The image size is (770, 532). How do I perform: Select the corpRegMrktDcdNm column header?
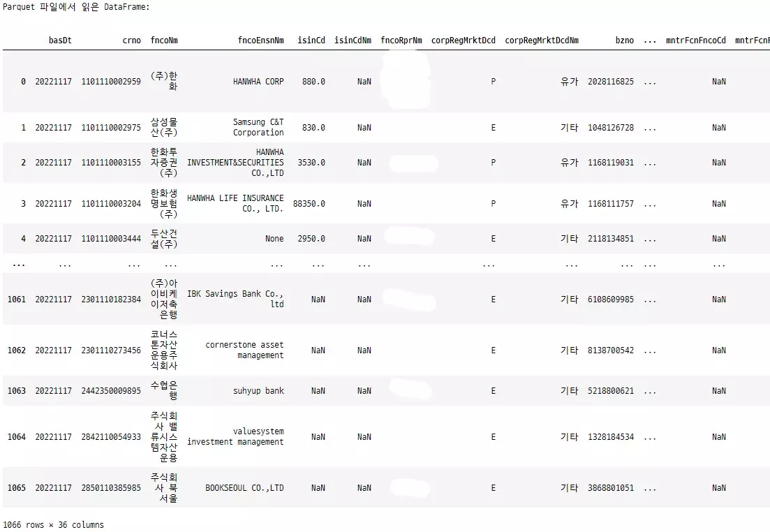[541, 40]
